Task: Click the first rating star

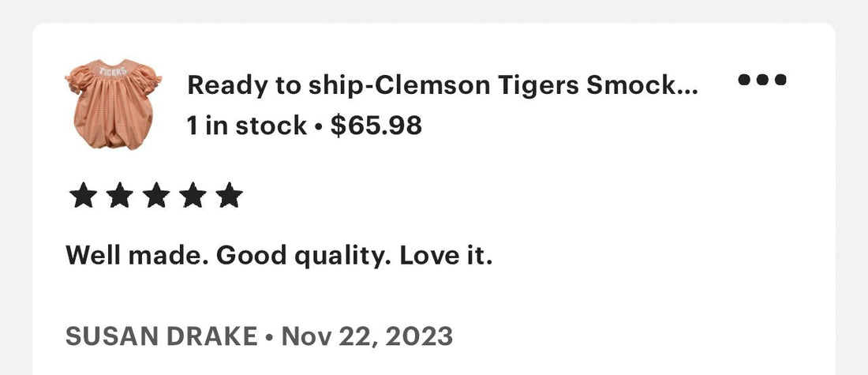Action: (x=84, y=196)
